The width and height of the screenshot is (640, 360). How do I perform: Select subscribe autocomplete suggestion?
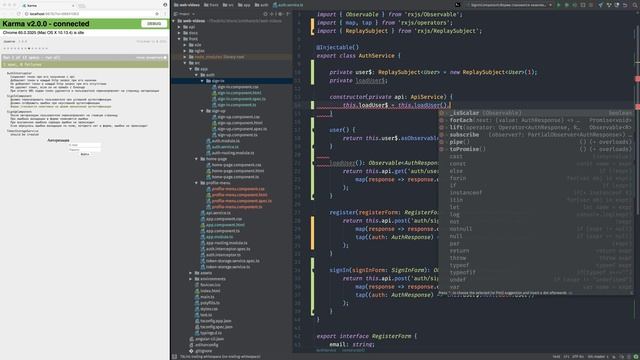pos(536,135)
